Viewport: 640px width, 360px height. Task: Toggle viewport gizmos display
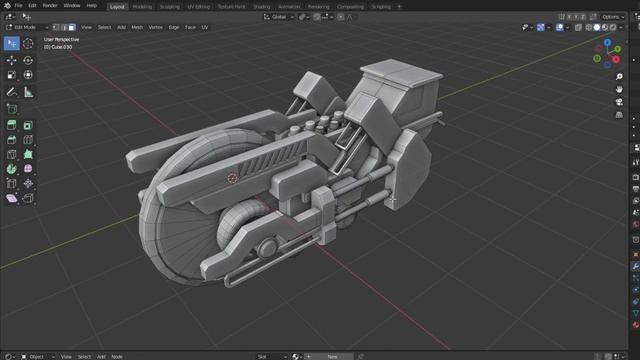click(540, 27)
